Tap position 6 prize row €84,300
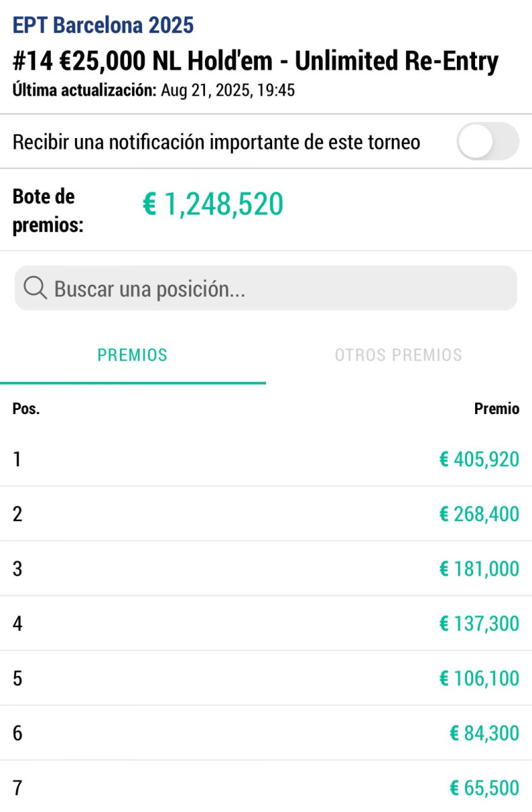This screenshot has height=812, width=532. tap(266, 734)
